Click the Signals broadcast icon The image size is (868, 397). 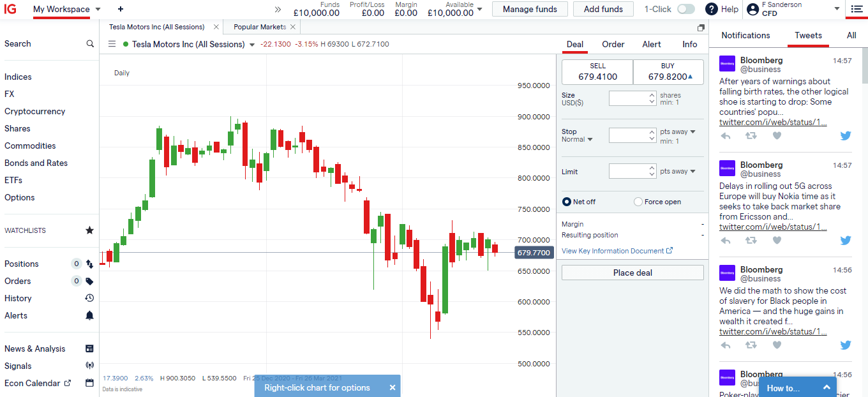point(89,366)
